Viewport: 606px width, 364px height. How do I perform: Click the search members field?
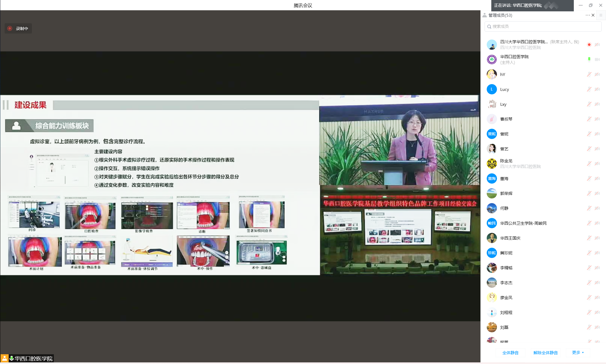tap(543, 27)
